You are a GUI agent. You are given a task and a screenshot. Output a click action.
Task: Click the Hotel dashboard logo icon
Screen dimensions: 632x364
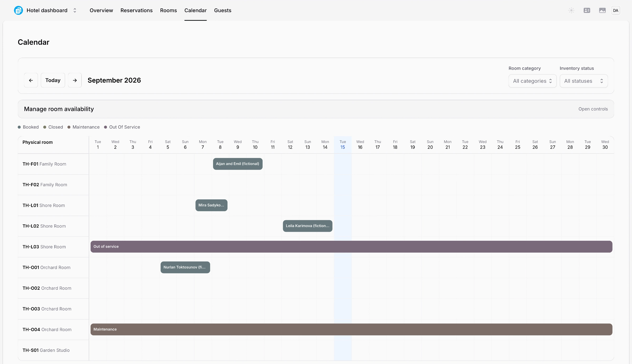18,10
